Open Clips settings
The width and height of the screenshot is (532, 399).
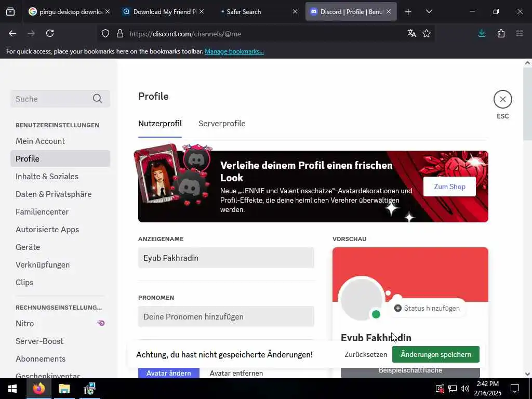pyautogui.click(x=60, y=282)
